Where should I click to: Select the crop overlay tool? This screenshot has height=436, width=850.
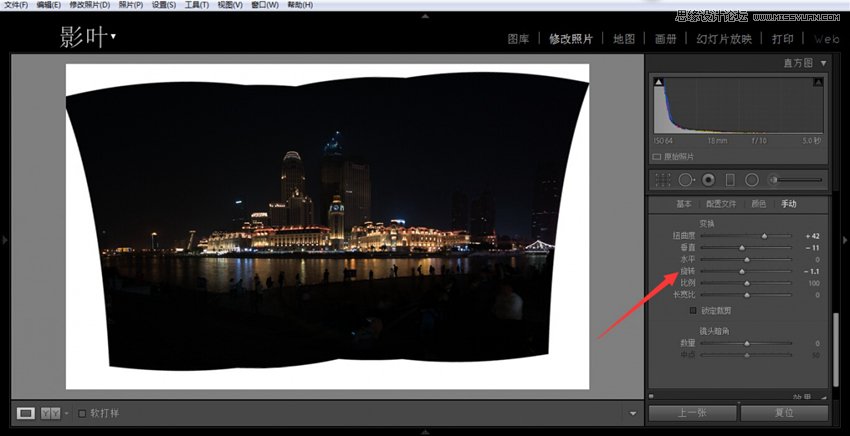pyautogui.click(x=662, y=180)
